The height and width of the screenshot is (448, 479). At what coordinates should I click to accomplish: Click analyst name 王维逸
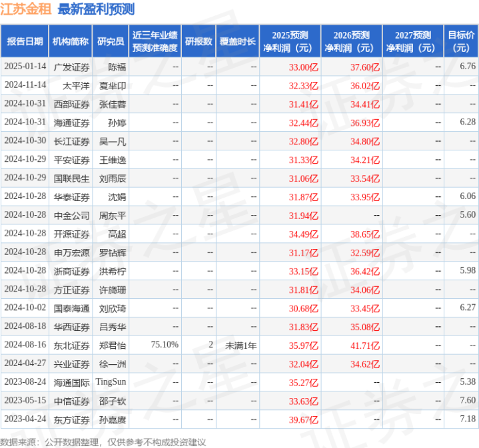[113, 160]
